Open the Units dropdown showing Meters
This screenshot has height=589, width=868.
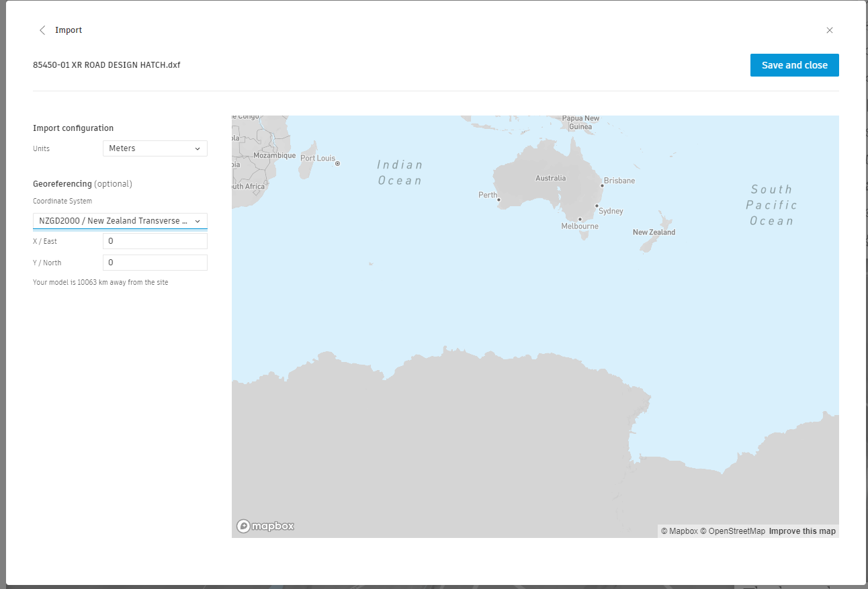click(155, 148)
